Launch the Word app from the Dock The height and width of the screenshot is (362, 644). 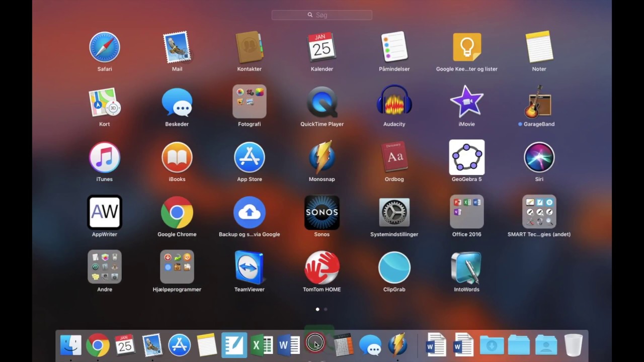pyautogui.click(x=289, y=345)
